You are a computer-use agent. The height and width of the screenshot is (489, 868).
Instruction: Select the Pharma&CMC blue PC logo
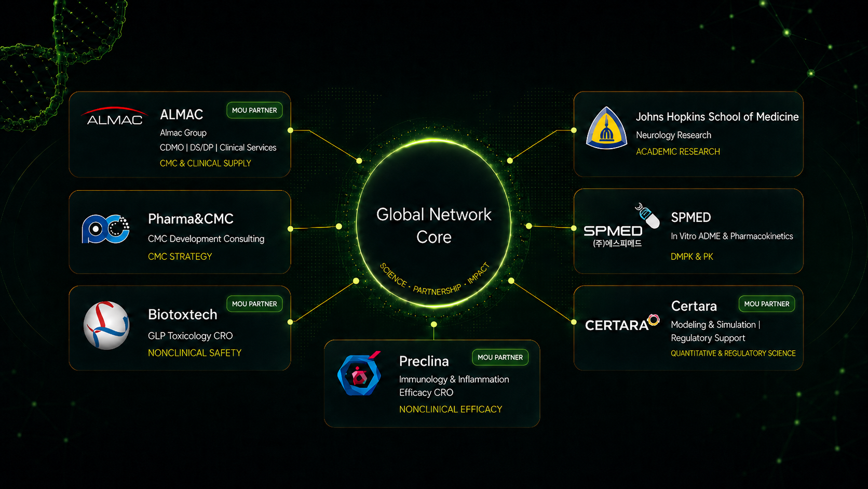[x=106, y=229]
